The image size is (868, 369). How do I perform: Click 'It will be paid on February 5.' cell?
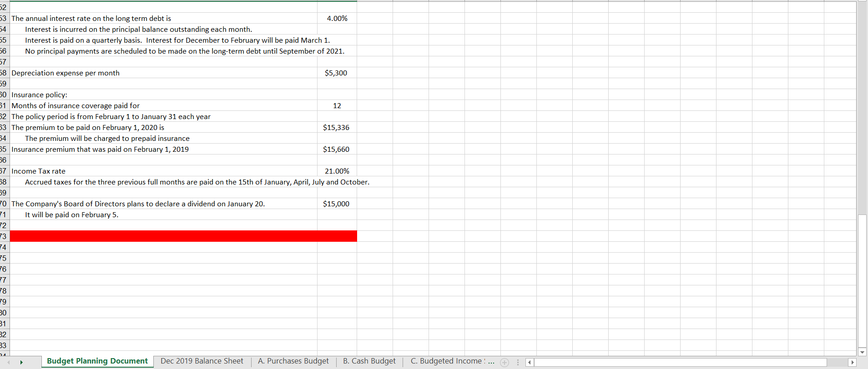[163, 214]
